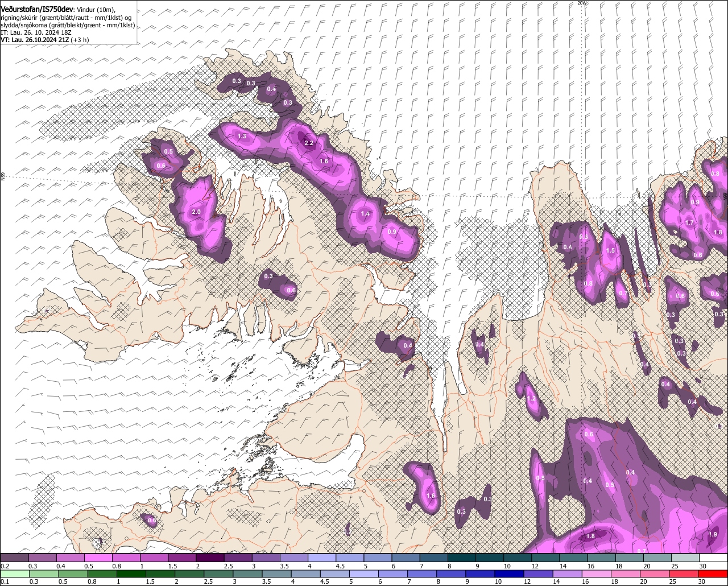Click the 0.9 value east of 1.4
Screen dimensions: 728x586
(x=392, y=232)
